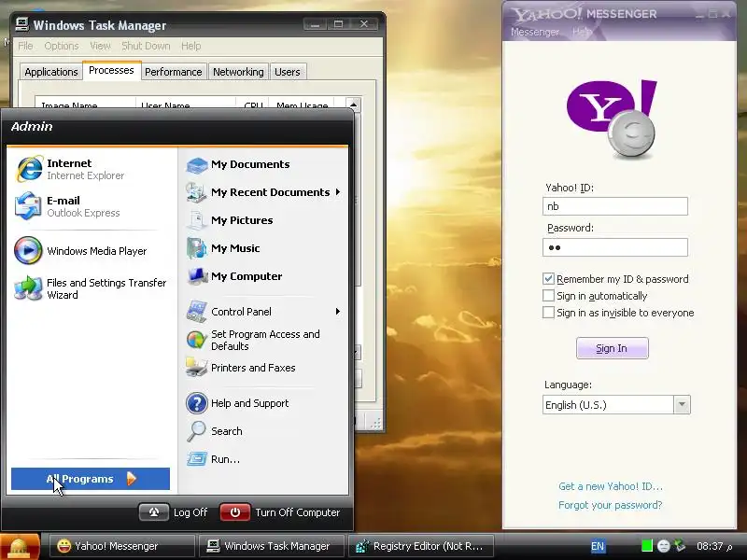
Task: Open Options menu in Task Manager
Action: (62, 46)
